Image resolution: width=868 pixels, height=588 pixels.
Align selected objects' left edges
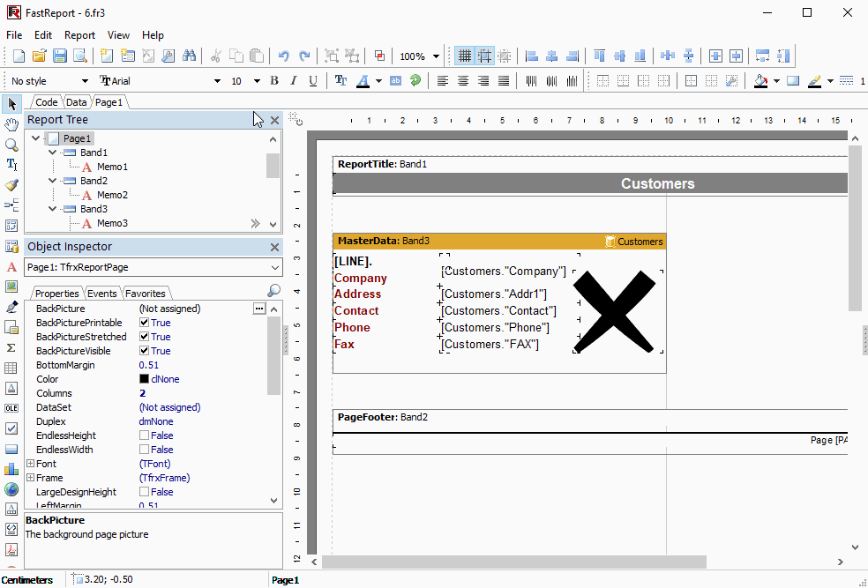click(x=532, y=56)
